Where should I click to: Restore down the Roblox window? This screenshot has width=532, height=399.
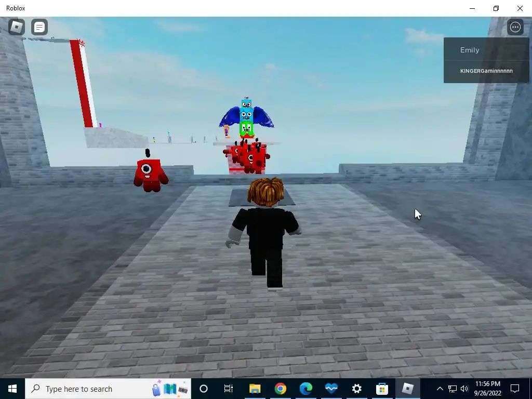(496, 8)
